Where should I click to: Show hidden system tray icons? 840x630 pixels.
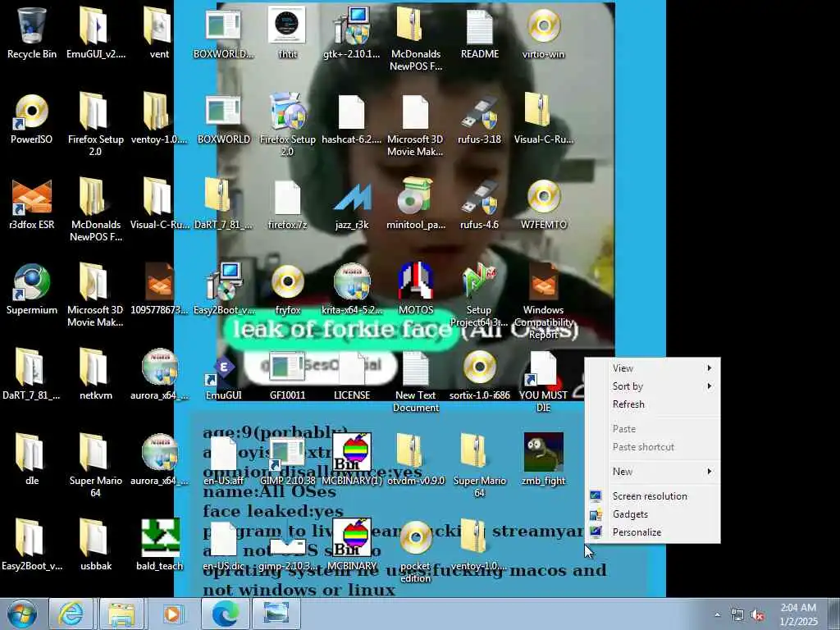(x=717, y=615)
